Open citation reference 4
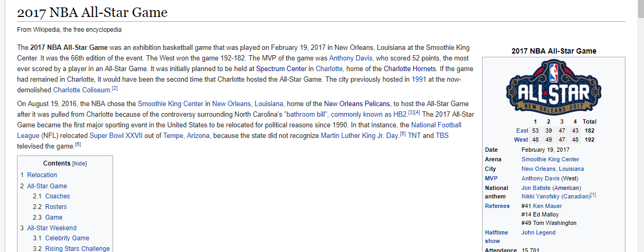The height and width of the screenshot is (252, 644). 417,112
